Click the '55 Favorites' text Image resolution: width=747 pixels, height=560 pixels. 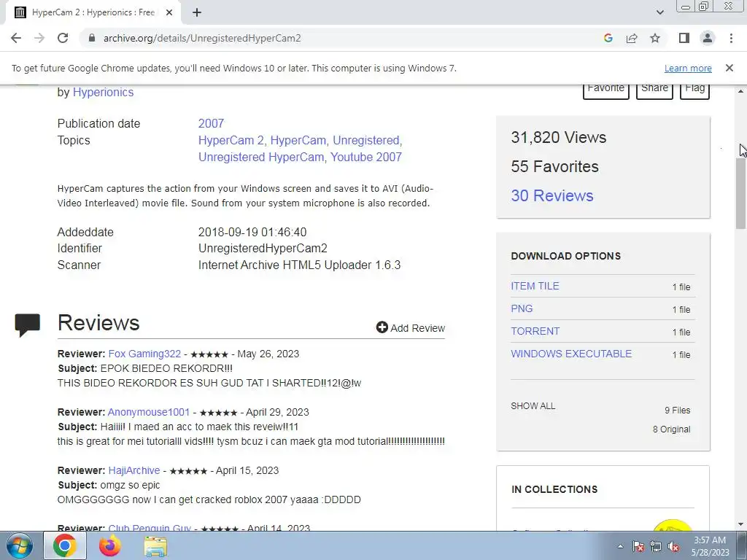(554, 167)
